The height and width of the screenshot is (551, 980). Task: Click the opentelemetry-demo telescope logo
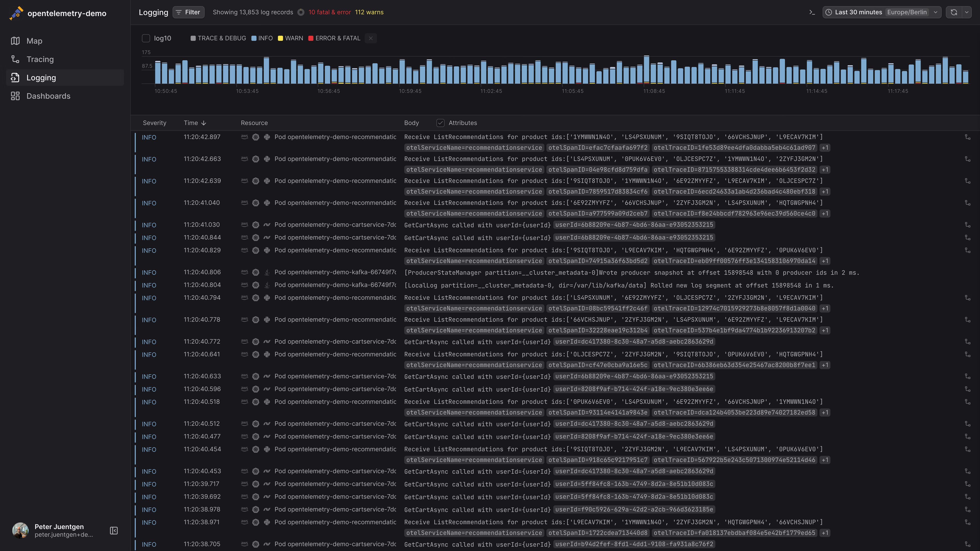click(16, 13)
